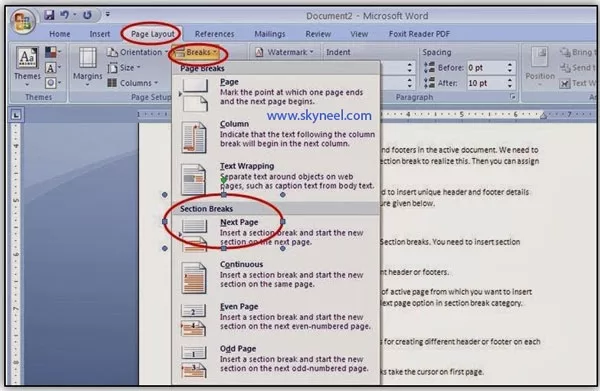Image resolution: width=600 pixels, height=391 pixels.
Task: Toggle the Breaks dropdown
Action: click(197, 52)
